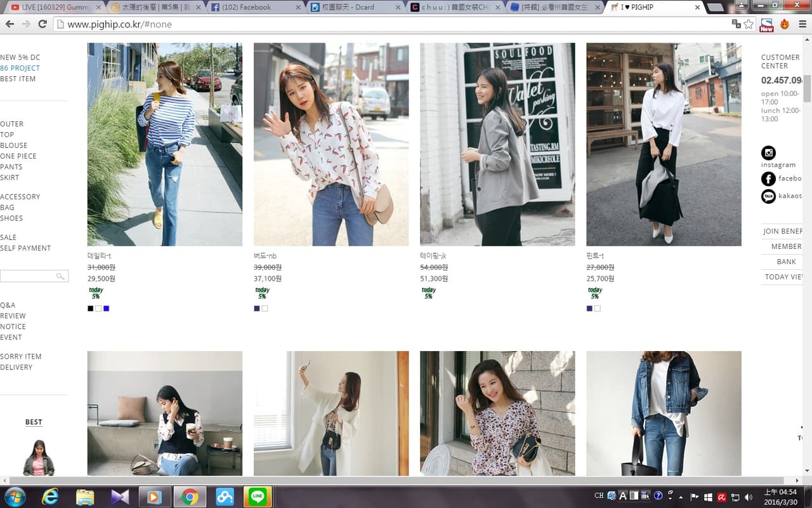Click the search magnifier icon in sidebar
The height and width of the screenshot is (508, 812).
[x=60, y=276]
